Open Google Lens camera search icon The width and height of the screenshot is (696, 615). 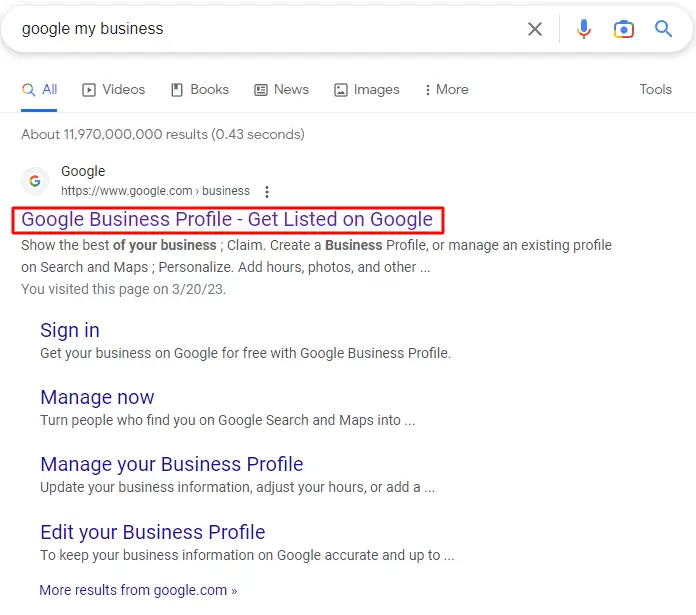tap(624, 29)
